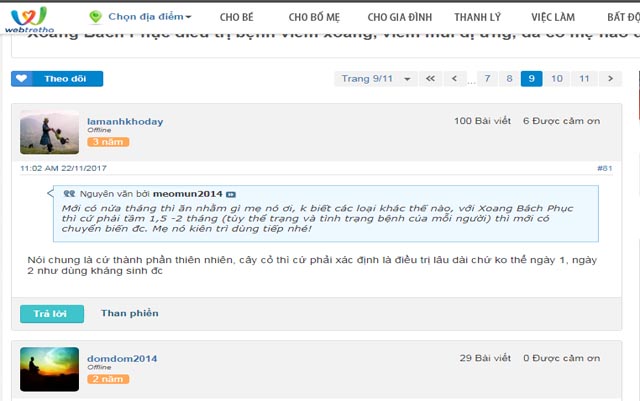Open the CHO BÉ menu
Image resolution: width=640 pixels, height=401 pixels.
coord(236,17)
